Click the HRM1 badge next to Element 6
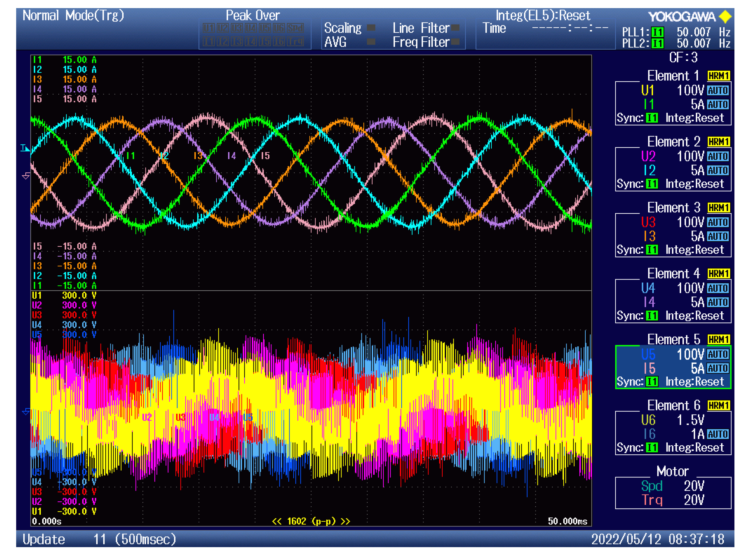This screenshot has width=750, height=560. point(718,406)
